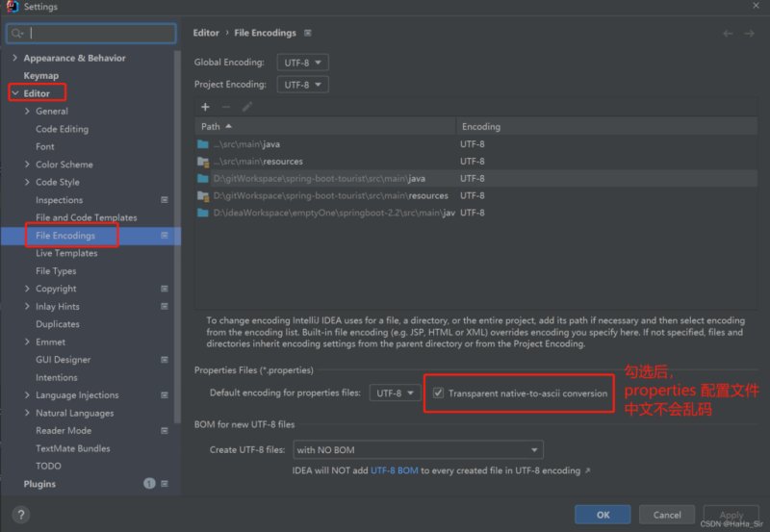The image size is (770, 532).
Task: Open the Project Encoding dropdown
Action: coord(302,85)
